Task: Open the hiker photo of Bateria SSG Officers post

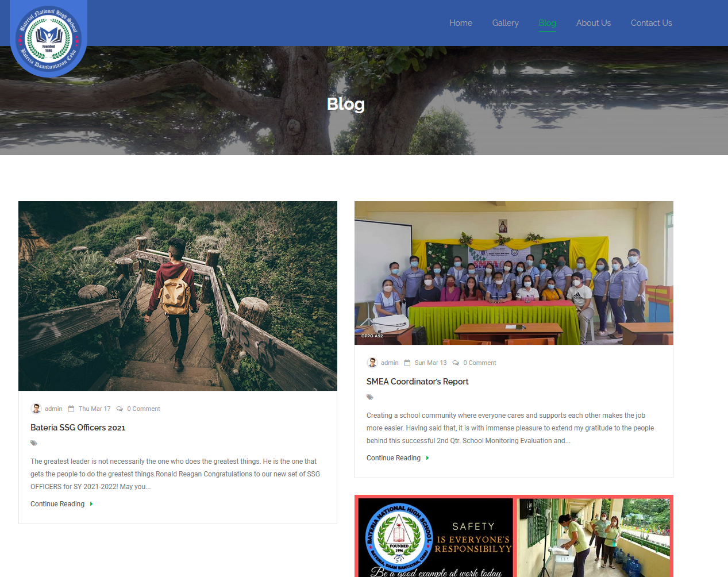Action: 178,296
